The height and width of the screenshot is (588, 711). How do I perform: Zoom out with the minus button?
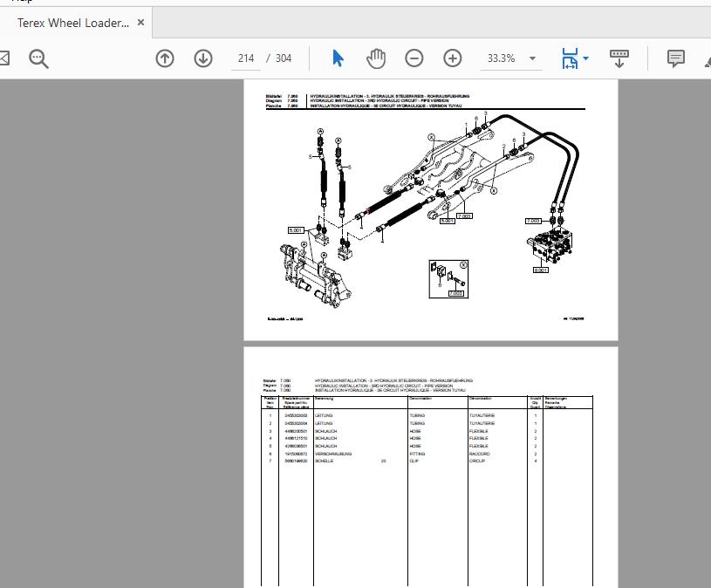(414, 58)
